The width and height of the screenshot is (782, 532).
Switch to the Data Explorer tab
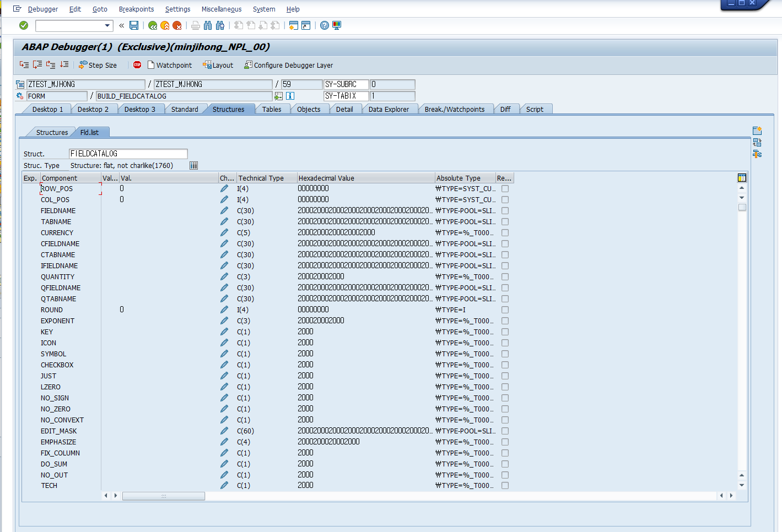point(389,109)
